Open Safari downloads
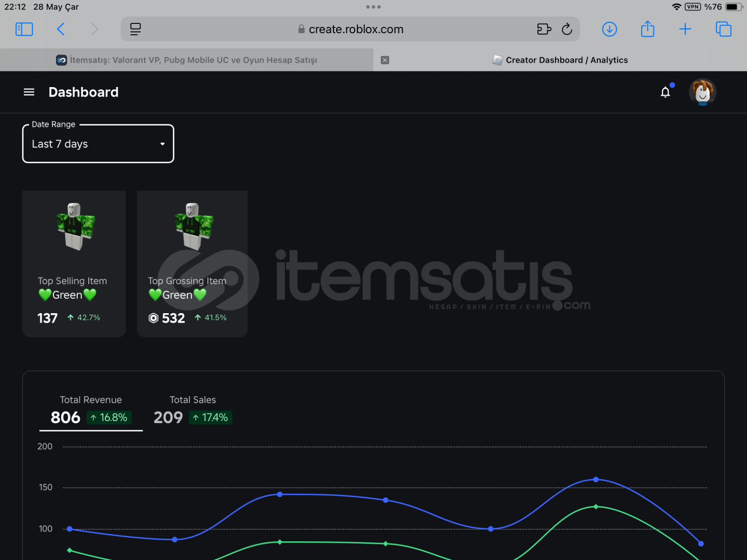Screen dimensions: 747x560 (610, 29)
